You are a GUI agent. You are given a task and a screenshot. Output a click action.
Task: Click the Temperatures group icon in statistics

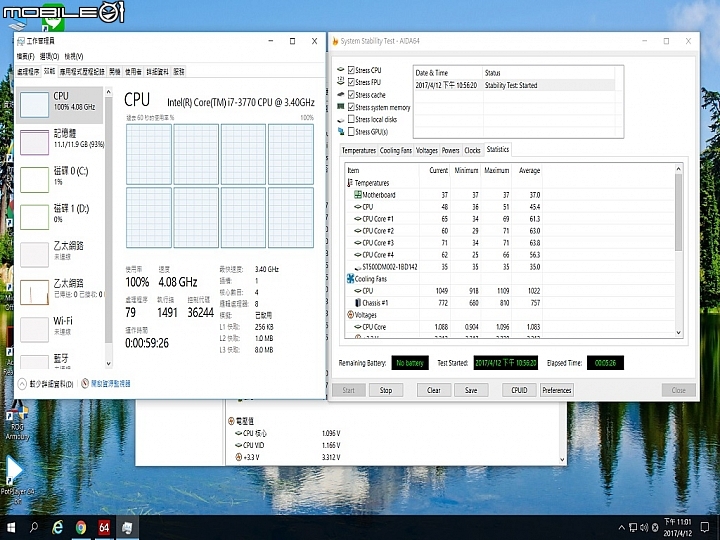coord(350,183)
